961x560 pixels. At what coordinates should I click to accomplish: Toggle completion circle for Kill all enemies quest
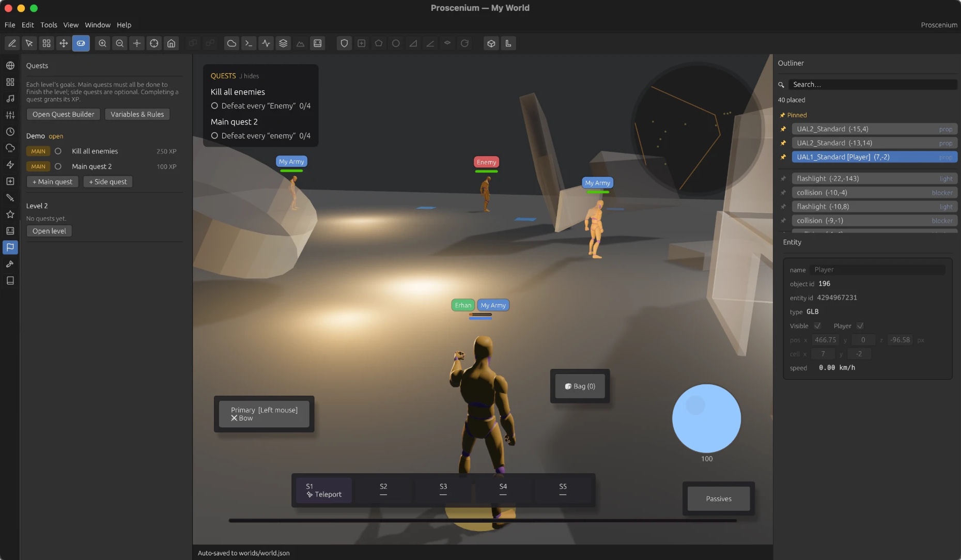[x=58, y=151]
